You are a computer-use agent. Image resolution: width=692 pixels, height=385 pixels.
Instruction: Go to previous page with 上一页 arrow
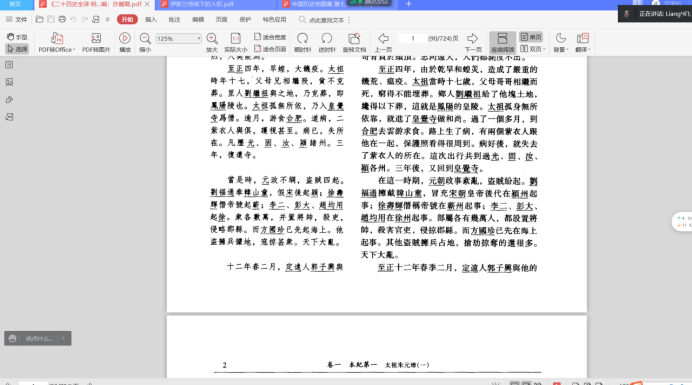383,43
